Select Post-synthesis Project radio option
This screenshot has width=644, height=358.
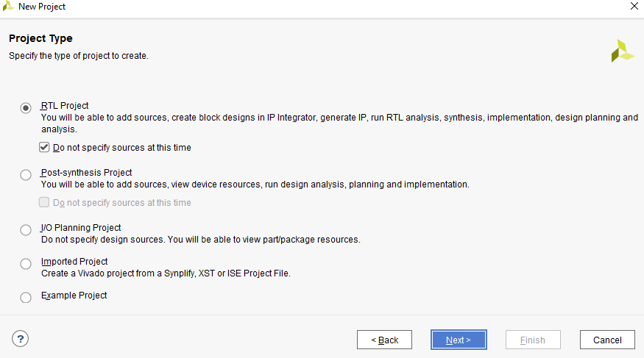[x=26, y=175]
